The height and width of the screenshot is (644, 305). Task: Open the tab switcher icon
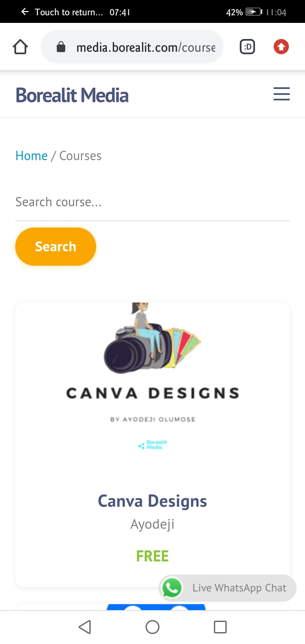click(x=247, y=47)
